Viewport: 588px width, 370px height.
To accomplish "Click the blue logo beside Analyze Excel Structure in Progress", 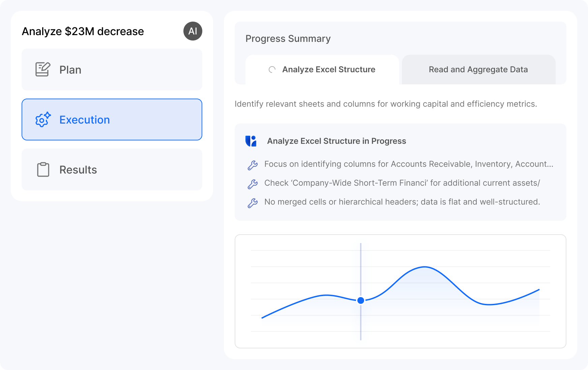I will click(x=251, y=141).
